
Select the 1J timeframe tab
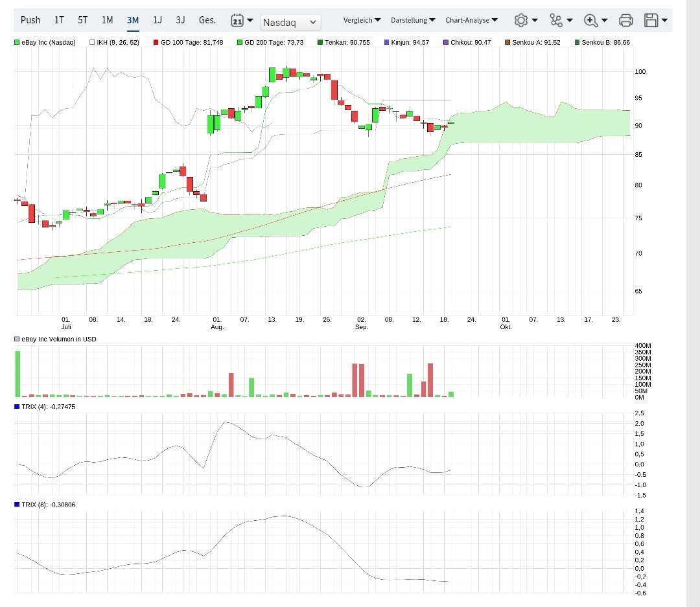pyautogui.click(x=157, y=20)
